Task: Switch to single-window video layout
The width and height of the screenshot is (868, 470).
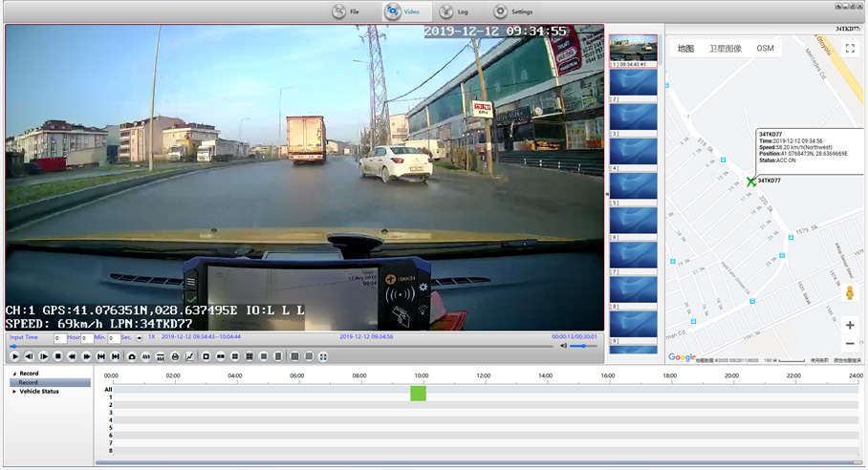Action: tap(206, 356)
